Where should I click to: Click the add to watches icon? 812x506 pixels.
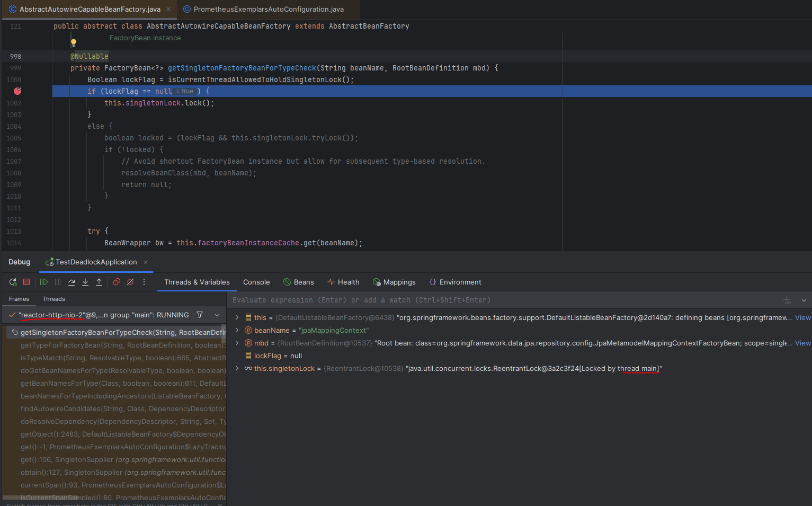point(787,300)
